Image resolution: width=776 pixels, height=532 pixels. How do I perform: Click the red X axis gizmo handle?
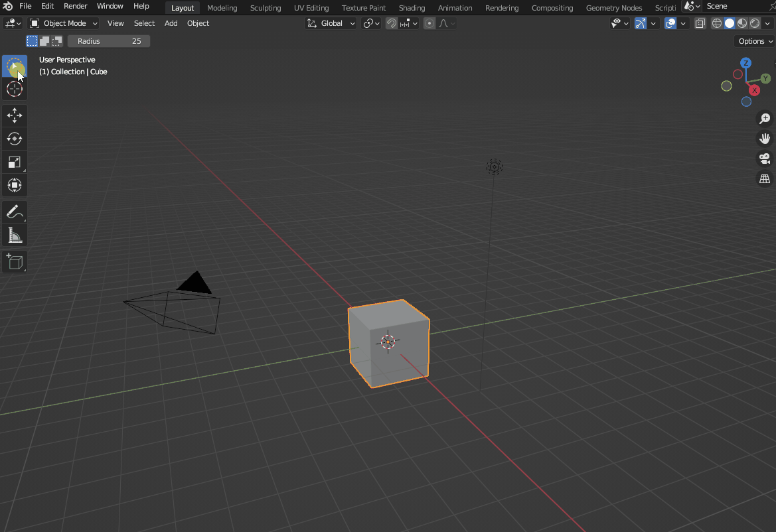coord(754,90)
